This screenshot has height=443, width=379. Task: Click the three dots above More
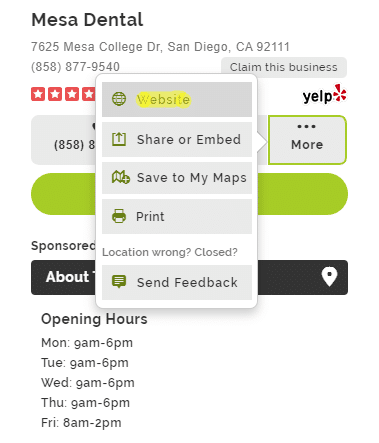tap(307, 126)
